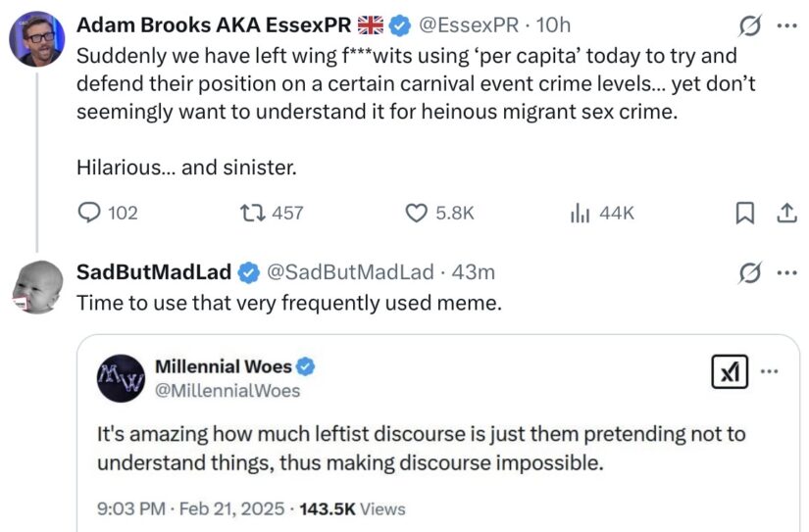Reply to Adam Brooks' tweet via comment icon
Screen dimensions: 809x532
pyautogui.click(x=88, y=213)
